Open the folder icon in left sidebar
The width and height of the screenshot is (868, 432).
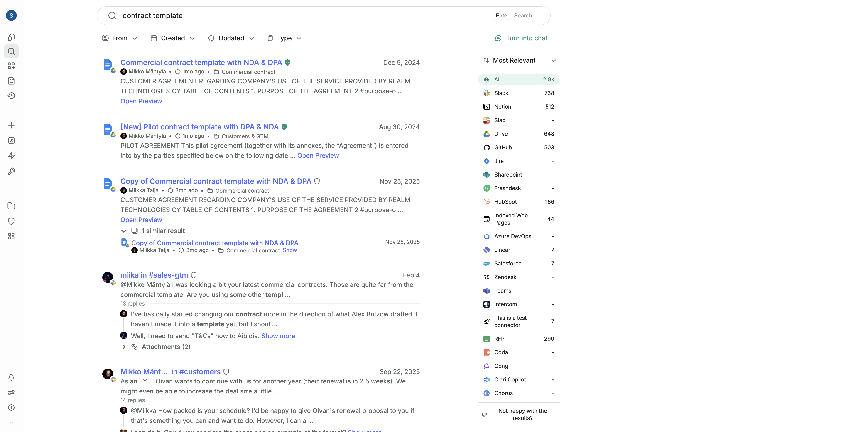(11, 206)
